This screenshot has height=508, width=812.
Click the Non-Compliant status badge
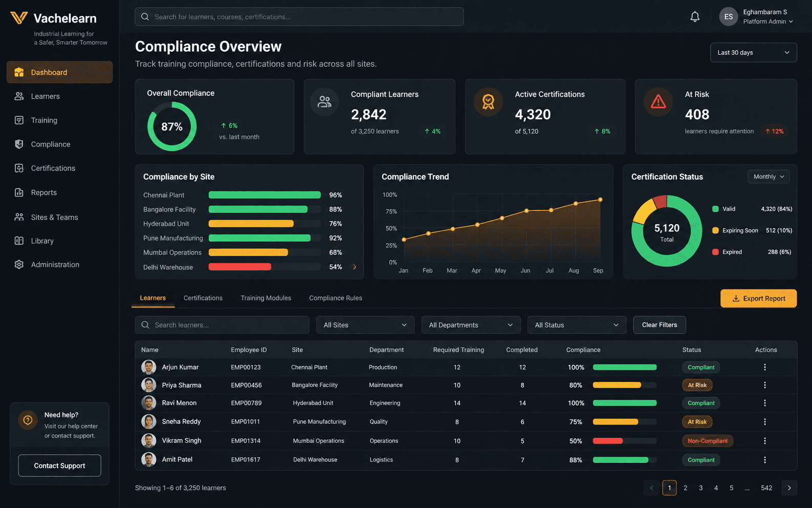coord(708,441)
